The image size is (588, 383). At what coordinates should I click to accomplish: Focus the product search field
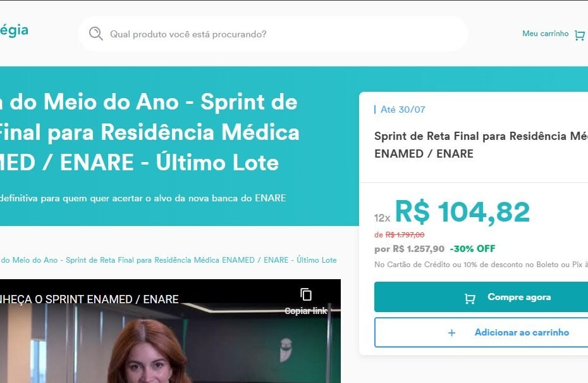(273, 34)
